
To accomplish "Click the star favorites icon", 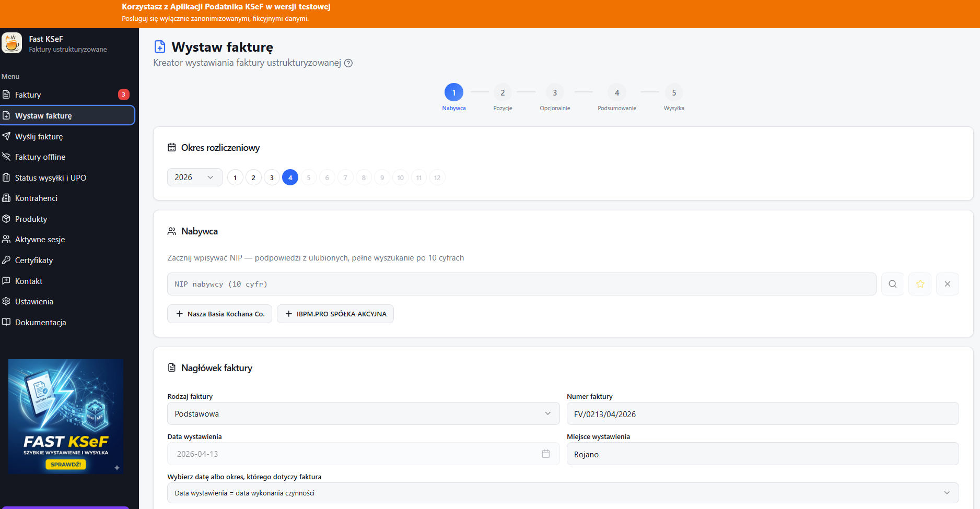I will pyautogui.click(x=920, y=284).
